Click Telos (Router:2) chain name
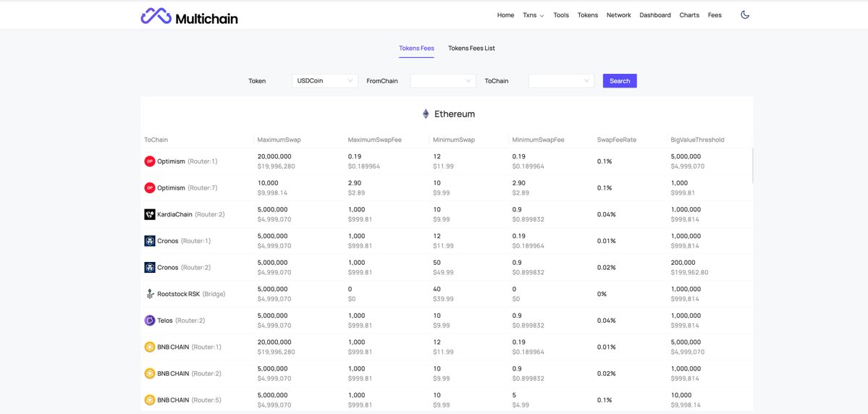The width and height of the screenshot is (868, 414). pos(180,321)
